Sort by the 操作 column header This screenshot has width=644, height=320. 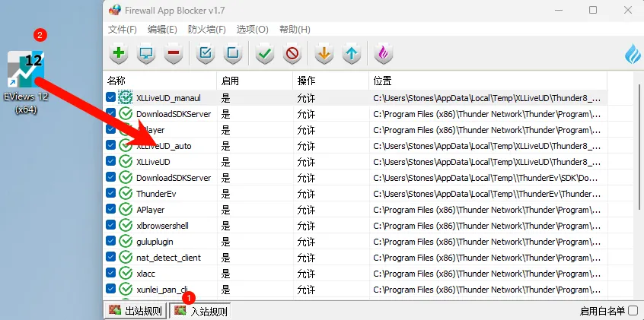coord(331,81)
